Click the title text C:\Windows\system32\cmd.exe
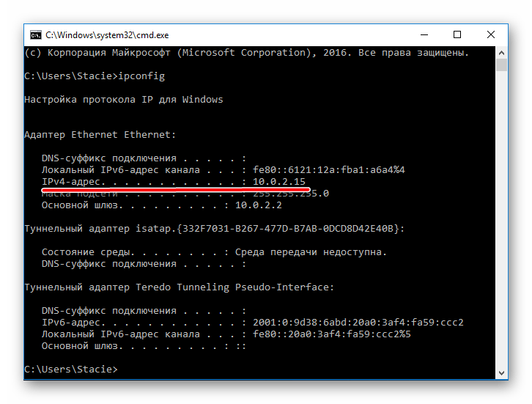This screenshot has height=404, width=532. (x=107, y=35)
